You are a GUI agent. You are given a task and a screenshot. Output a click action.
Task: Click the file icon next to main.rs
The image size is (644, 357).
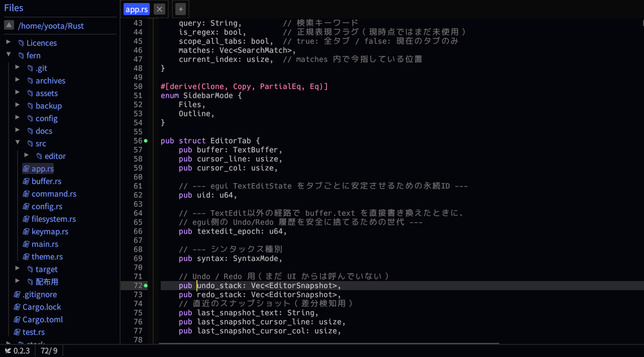click(27, 244)
